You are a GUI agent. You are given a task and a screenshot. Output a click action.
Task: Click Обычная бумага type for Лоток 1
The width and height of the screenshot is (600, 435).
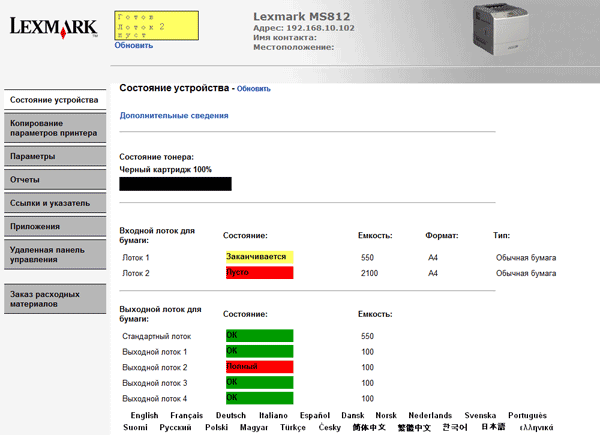coord(526,258)
